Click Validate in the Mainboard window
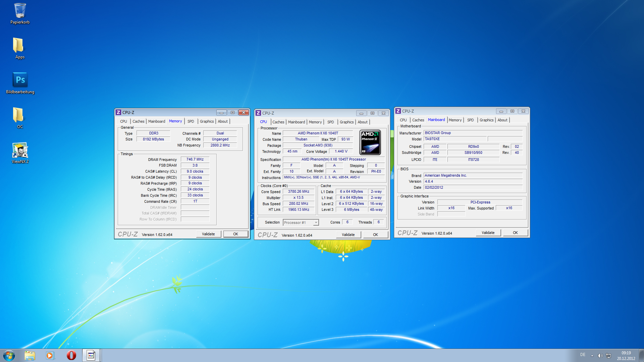The image size is (644, 362). click(x=488, y=233)
